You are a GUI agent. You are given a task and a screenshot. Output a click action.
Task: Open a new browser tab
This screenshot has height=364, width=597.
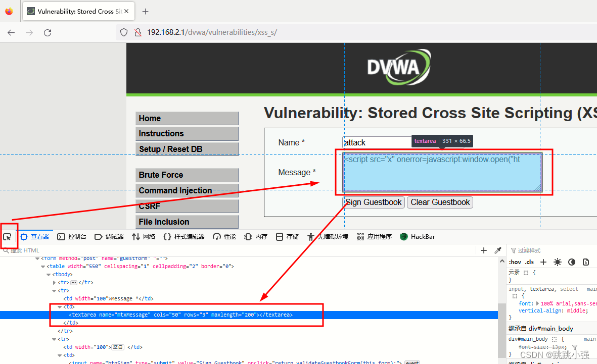pos(145,12)
